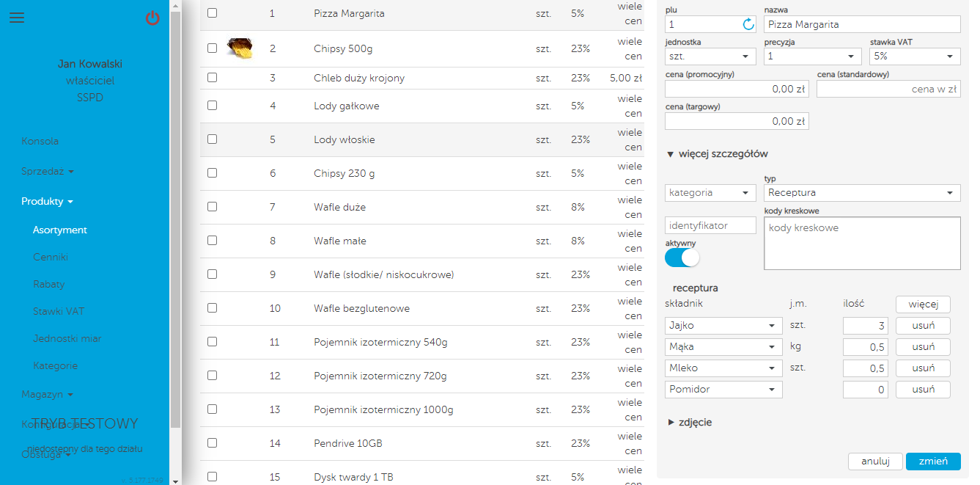Toggle the aktywny switch off
This screenshot has width=980, height=485.
click(x=682, y=258)
